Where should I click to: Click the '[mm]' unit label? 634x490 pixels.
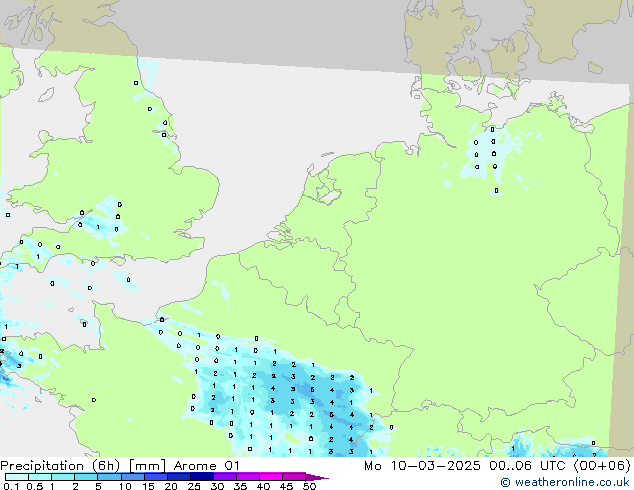point(147,466)
